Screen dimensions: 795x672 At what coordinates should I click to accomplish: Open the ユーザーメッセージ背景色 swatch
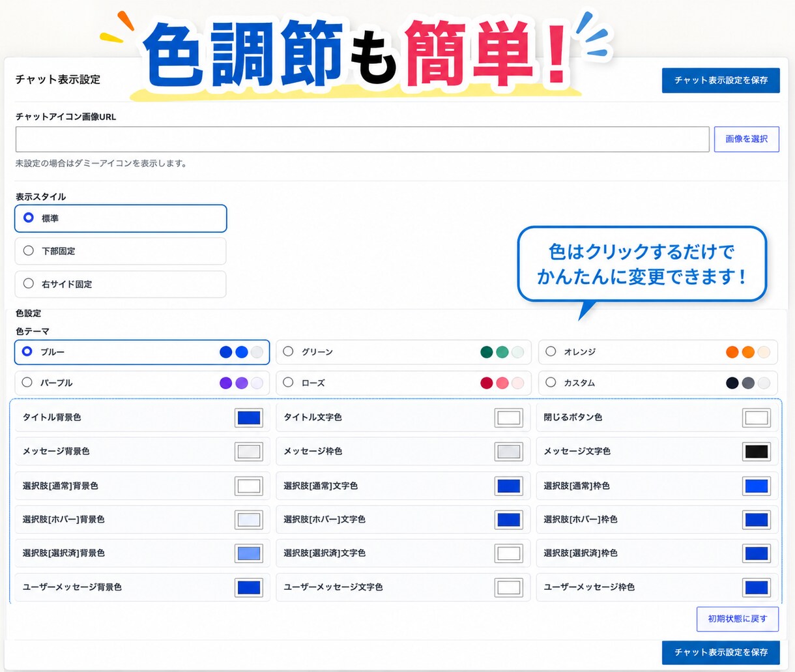(249, 587)
